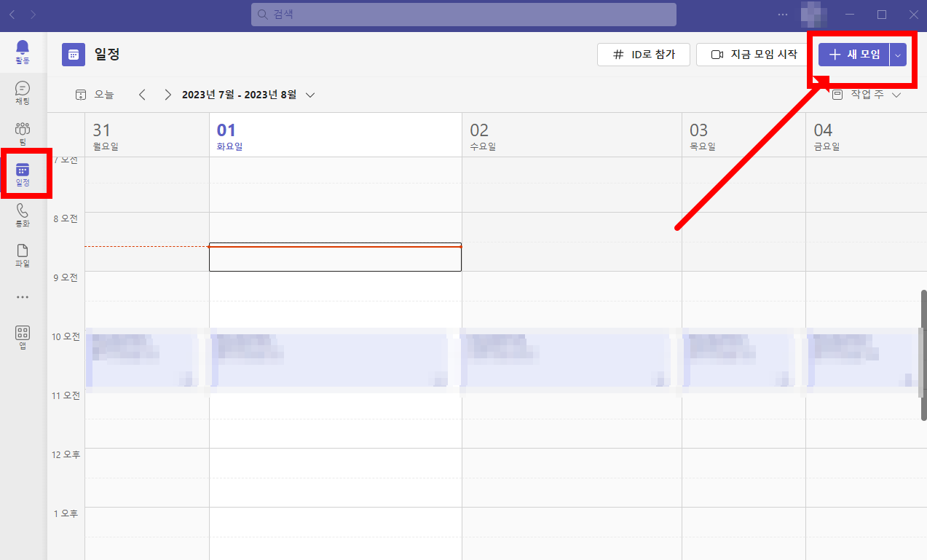Click the 새 모임 new meeting button

854,55
